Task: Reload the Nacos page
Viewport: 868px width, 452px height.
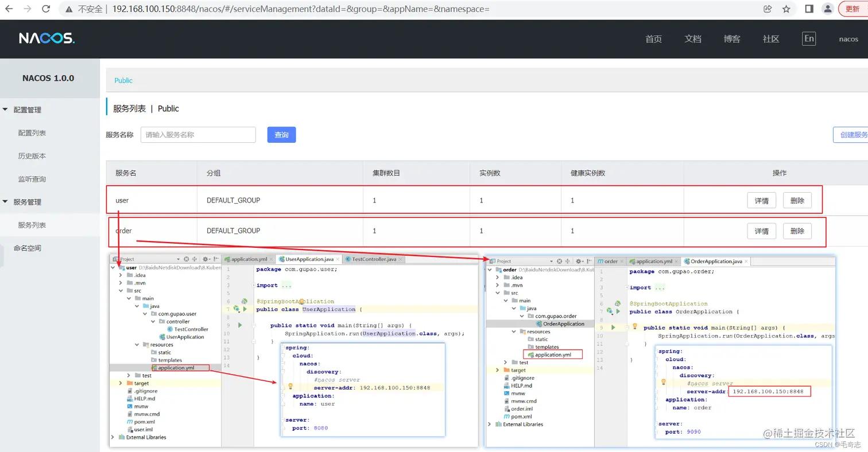Action: click(46, 9)
